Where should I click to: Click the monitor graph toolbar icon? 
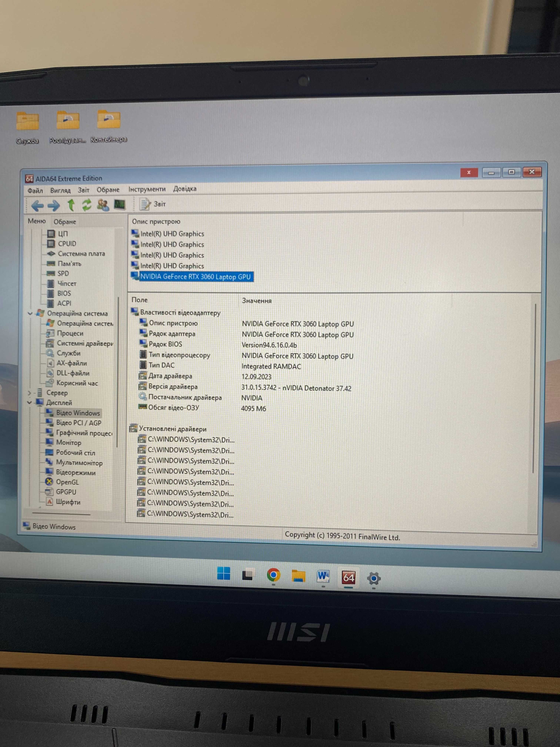tap(119, 204)
